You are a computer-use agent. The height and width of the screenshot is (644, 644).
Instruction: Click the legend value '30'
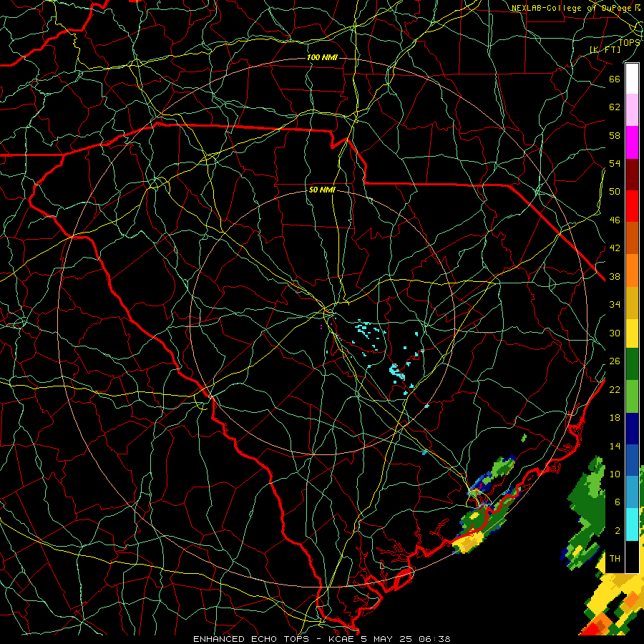click(x=615, y=333)
